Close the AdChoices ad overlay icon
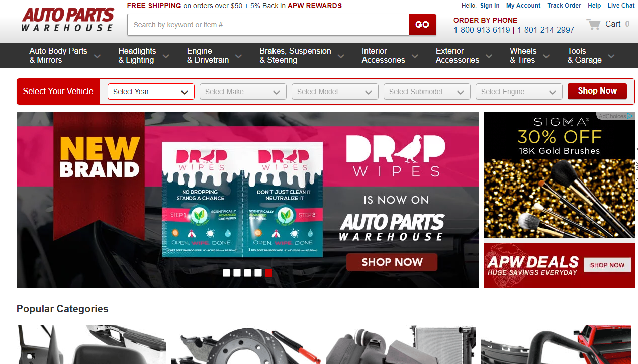The height and width of the screenshot is (364, 638). [x=630, y=116]
